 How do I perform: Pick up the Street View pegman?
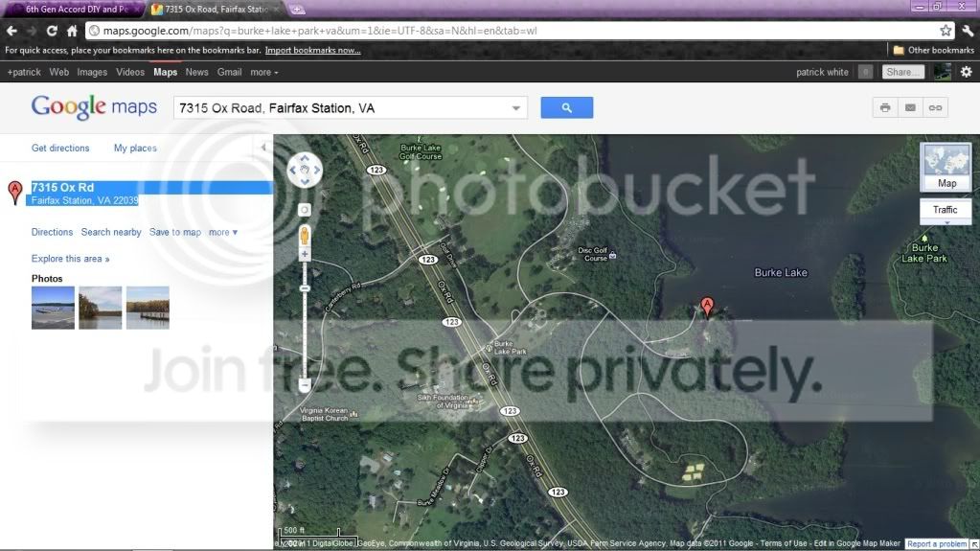pos(305,235)
